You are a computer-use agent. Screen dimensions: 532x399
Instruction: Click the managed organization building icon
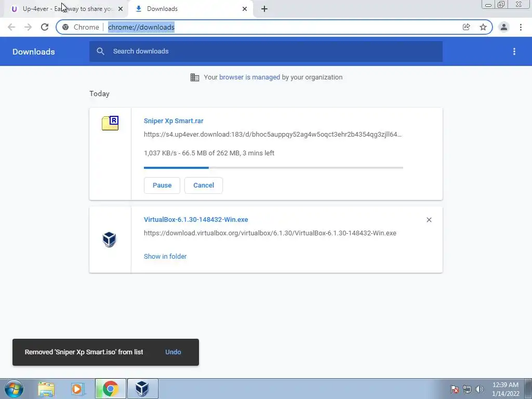coord(195,77)
